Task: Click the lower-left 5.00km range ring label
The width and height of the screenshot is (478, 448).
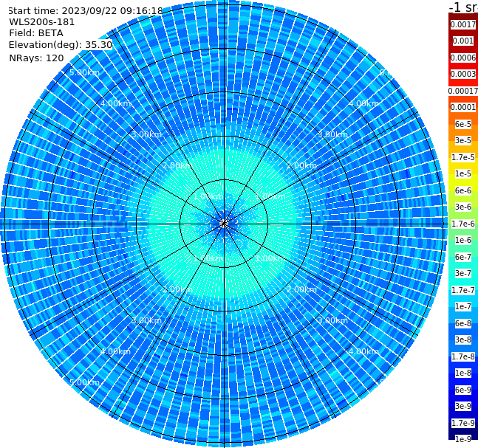Action: (x=84, y=382)
